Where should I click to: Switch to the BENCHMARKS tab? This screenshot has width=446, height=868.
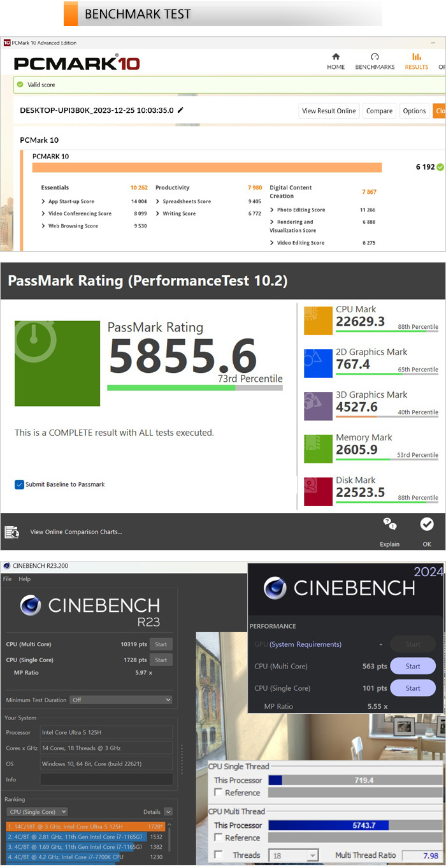pyautogui.click(x=375, y=61)
